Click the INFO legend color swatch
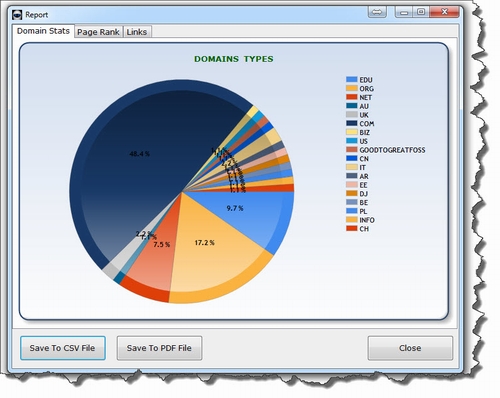The height and width of the screenshot is (398, 500). click(352, 220)
